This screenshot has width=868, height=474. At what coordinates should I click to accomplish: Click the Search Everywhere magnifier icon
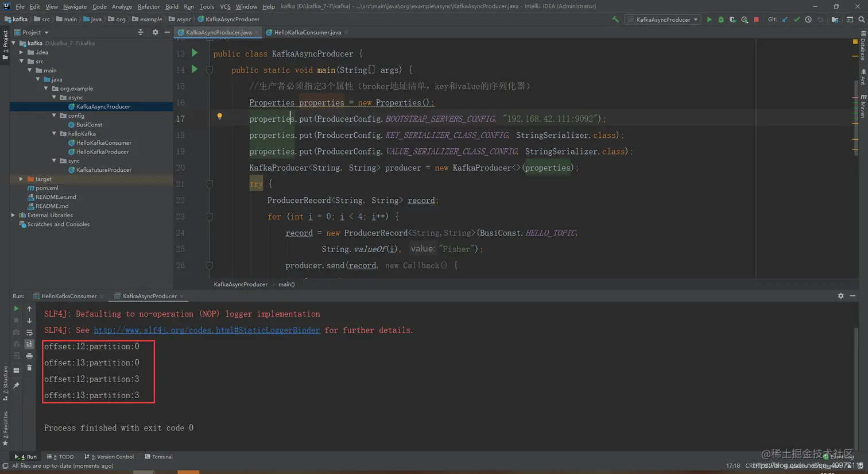click(x=862, y=20)
